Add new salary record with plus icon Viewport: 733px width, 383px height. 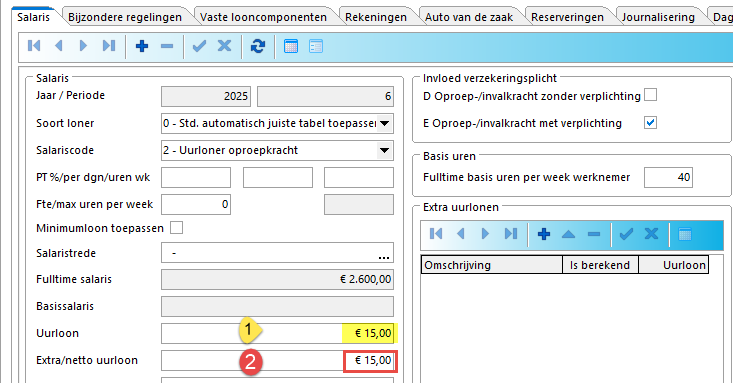[142, 46]
